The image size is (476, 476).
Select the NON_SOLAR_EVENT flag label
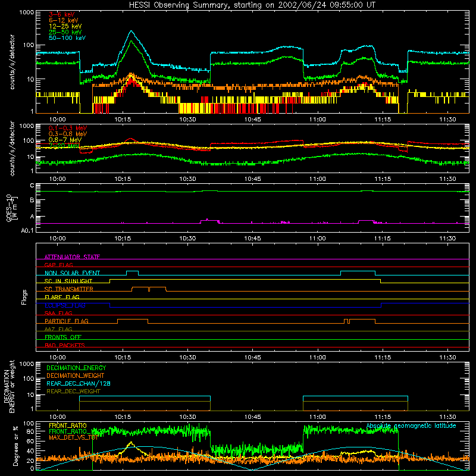click(x=72, y=273)
